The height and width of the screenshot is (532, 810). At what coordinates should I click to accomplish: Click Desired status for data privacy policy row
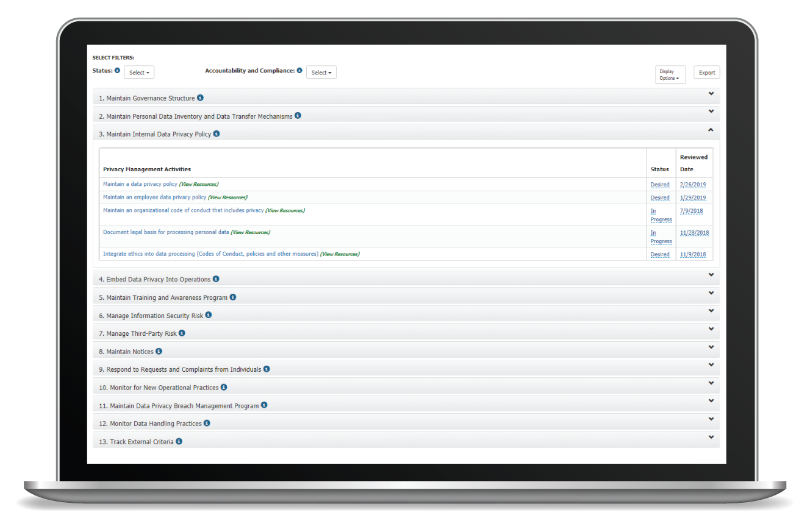[660, 185]
